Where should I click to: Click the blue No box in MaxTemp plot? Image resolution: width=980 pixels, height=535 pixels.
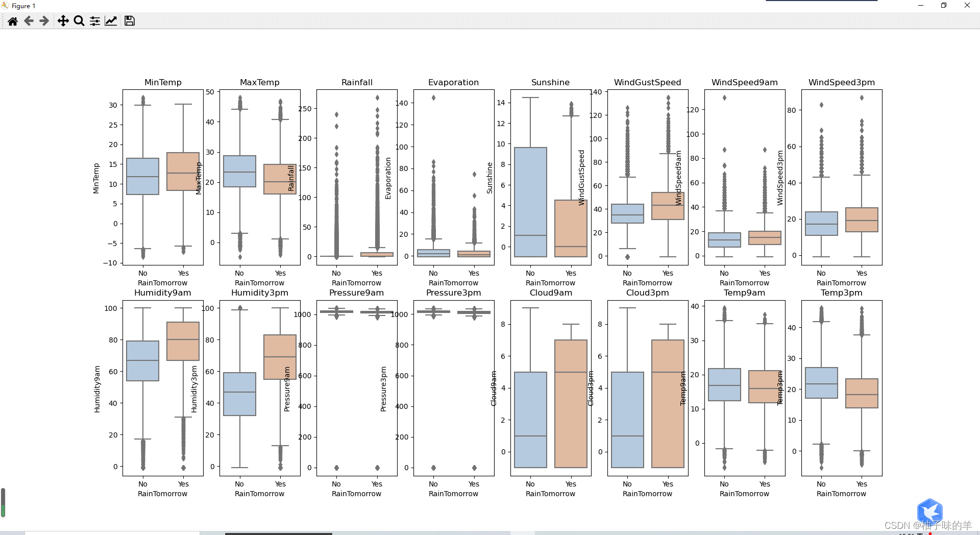pyautogui.click(x=239, y=171)
